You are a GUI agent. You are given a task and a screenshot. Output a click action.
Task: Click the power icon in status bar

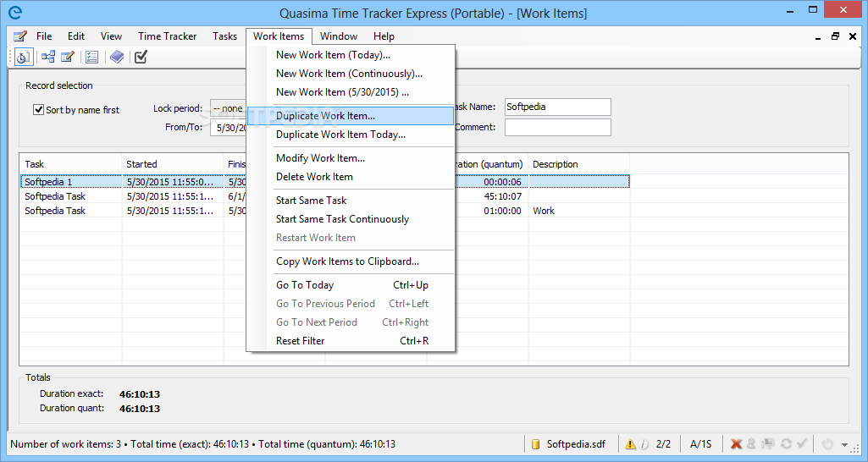827,443
